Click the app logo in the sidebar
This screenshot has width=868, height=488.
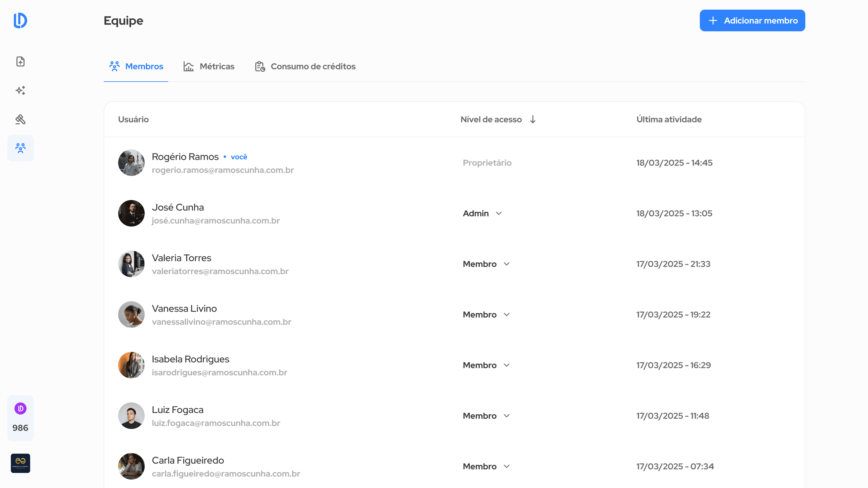tap(20, 20)
